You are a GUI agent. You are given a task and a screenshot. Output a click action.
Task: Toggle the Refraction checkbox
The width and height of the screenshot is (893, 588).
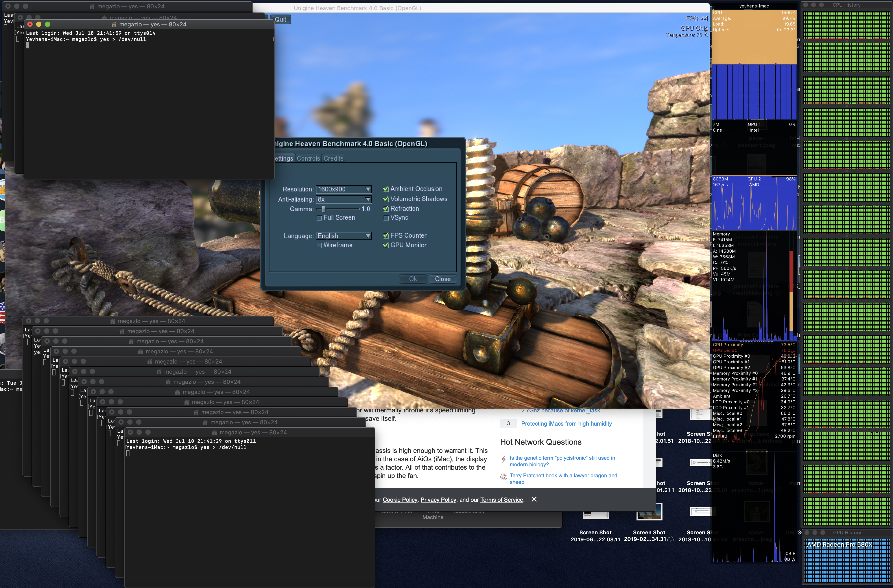tap(386, 209)
